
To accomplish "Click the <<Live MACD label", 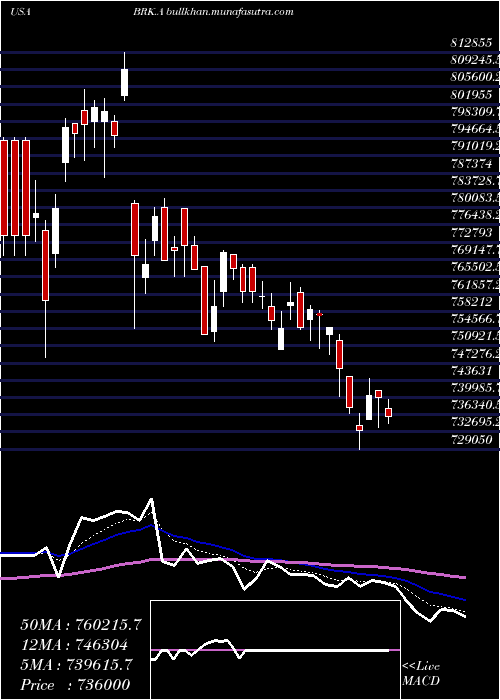I will [421, 674].
